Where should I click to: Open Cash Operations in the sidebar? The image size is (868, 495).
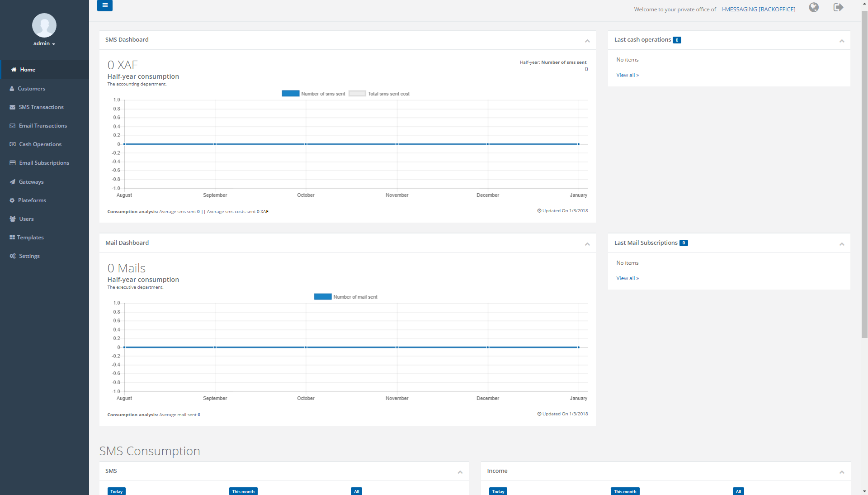pos(40,144)
